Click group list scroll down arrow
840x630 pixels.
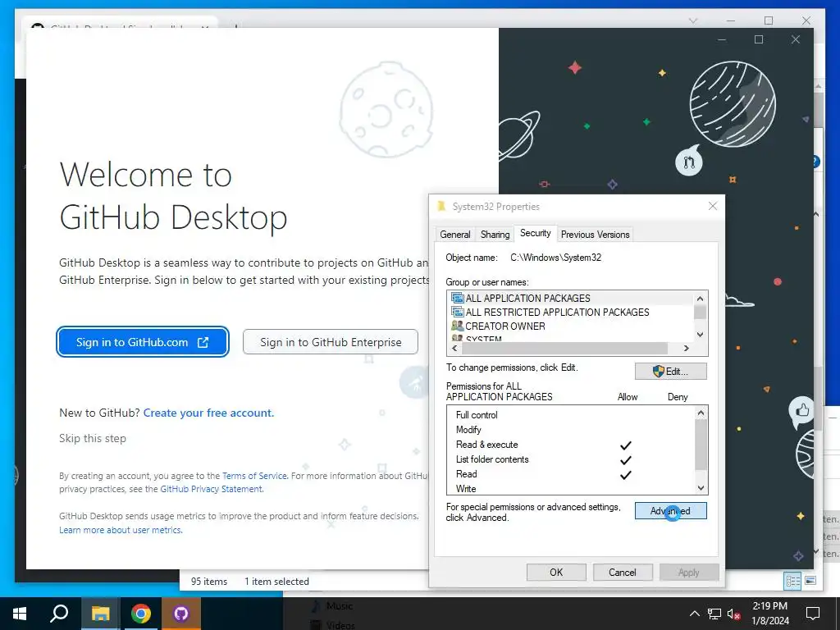coord(701,335)
